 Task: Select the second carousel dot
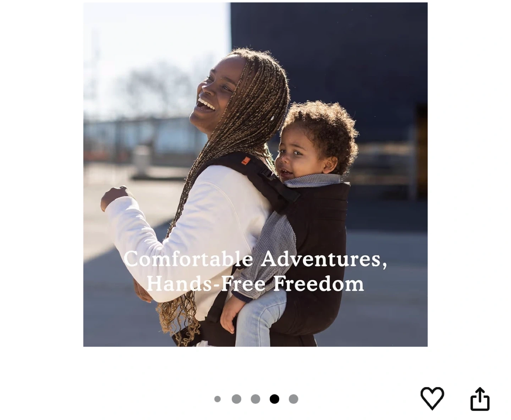click(236, 399)
